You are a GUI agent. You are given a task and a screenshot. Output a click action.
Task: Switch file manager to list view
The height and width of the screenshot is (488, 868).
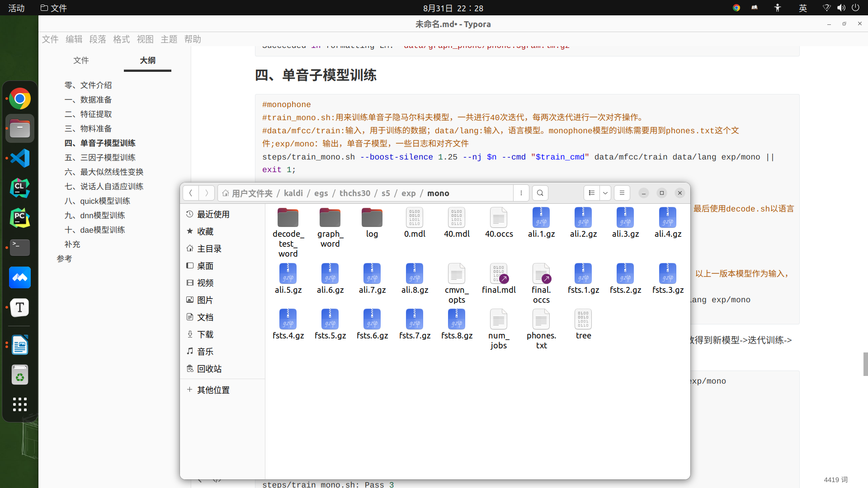(x=591, y=193)
